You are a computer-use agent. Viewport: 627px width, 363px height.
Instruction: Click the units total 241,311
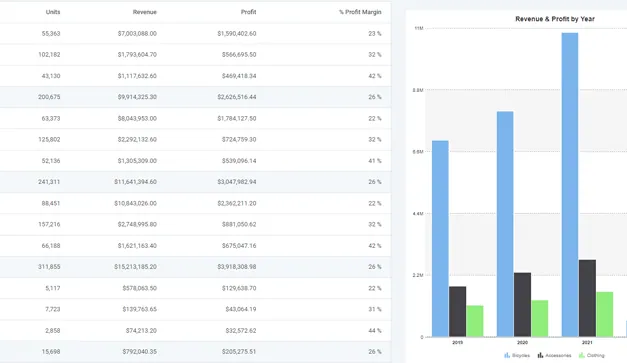click(x=49, y=182)
